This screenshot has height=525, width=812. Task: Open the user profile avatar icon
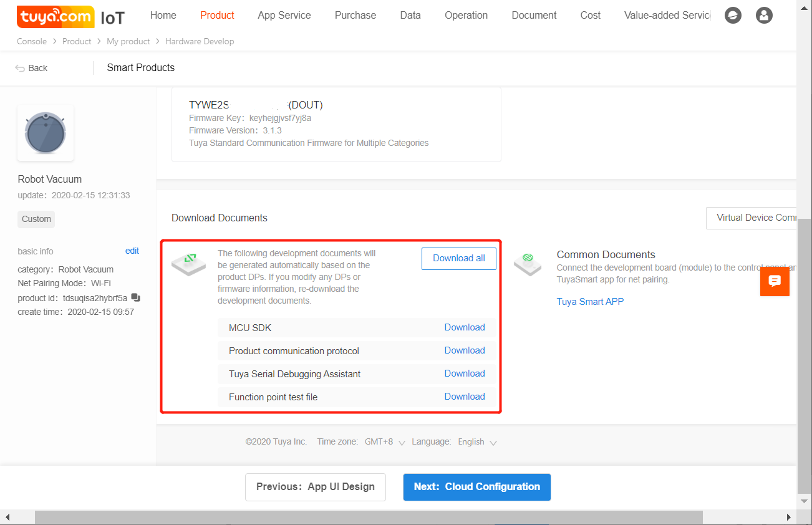coord(764,16)
